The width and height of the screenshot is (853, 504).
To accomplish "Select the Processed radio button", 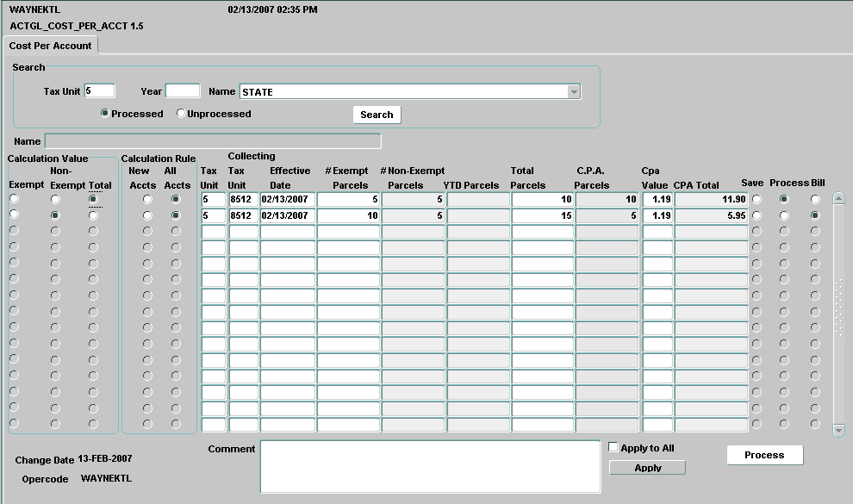I will [x=105, y=114].
